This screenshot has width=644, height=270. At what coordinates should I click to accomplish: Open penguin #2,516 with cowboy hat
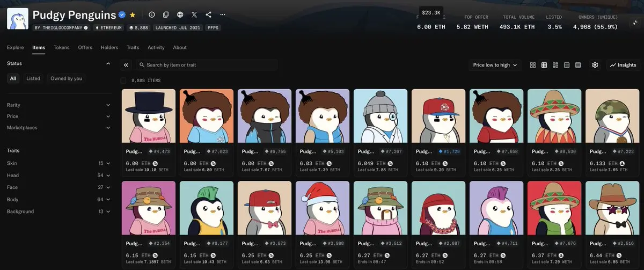(x=612, y=225)
